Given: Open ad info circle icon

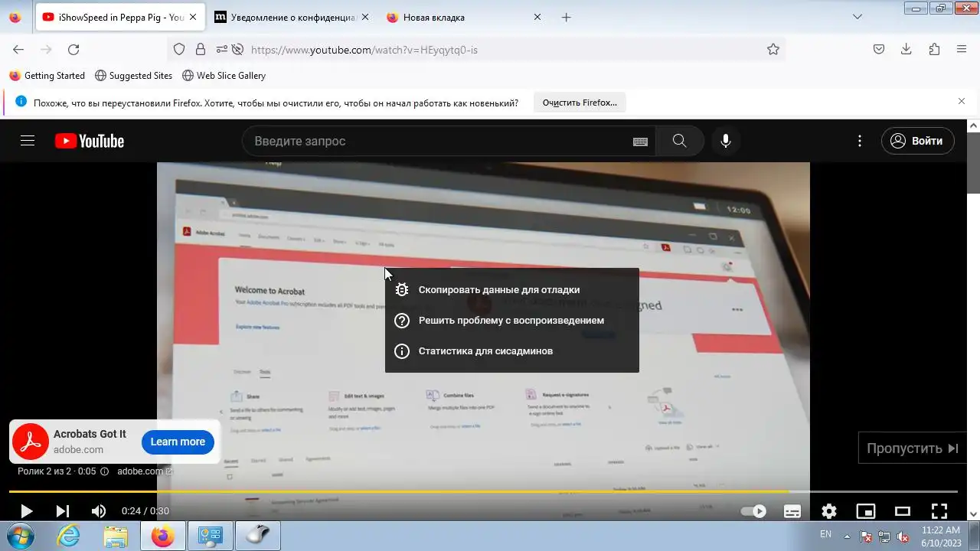Looking at the screenshot, I should pos(105,471).
